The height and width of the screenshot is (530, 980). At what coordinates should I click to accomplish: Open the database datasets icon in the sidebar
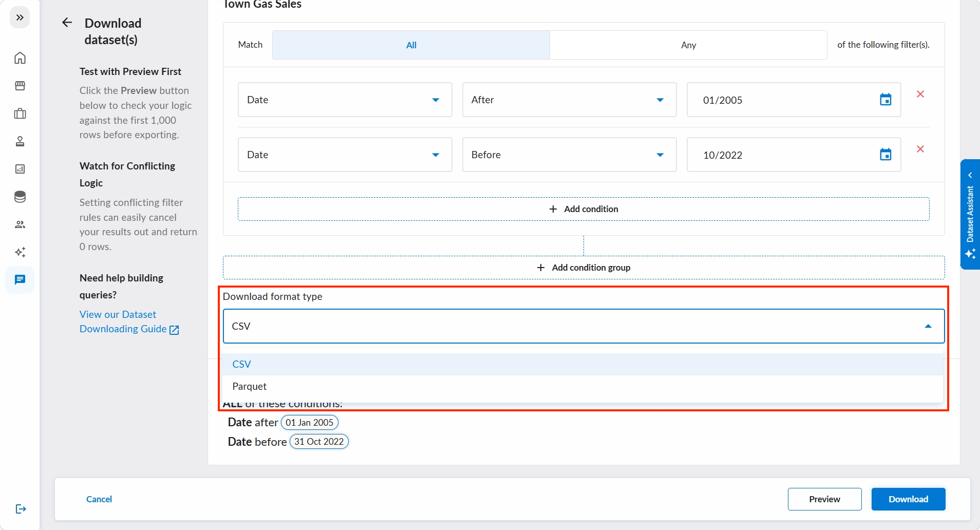[x=20, y=197]
